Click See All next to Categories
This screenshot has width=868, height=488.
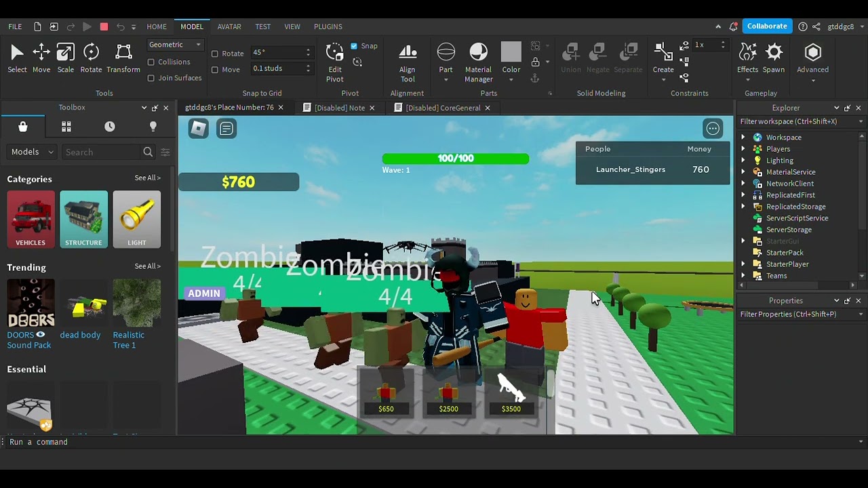pyautogui.click(x=147, y=178)
